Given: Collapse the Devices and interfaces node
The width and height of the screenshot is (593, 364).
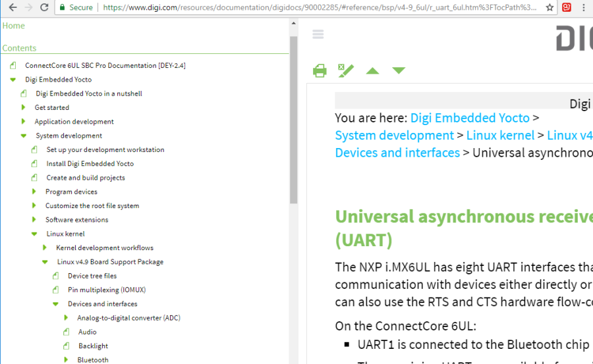Looking at the screenshot, I should (x=55, y=304).
